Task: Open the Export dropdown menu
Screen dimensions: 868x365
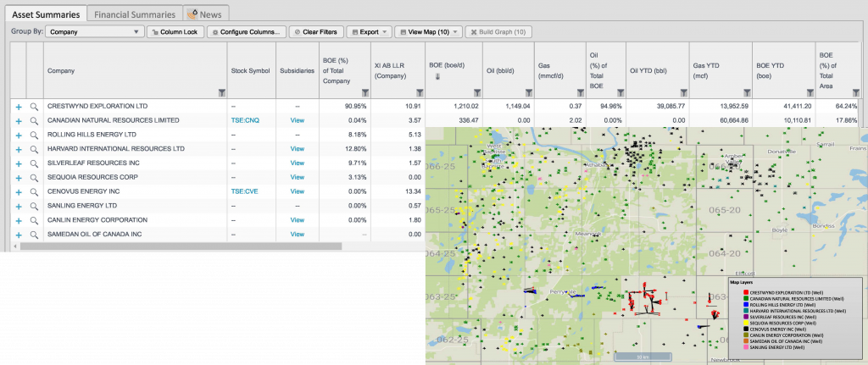Action: click(x=370, y=32)
